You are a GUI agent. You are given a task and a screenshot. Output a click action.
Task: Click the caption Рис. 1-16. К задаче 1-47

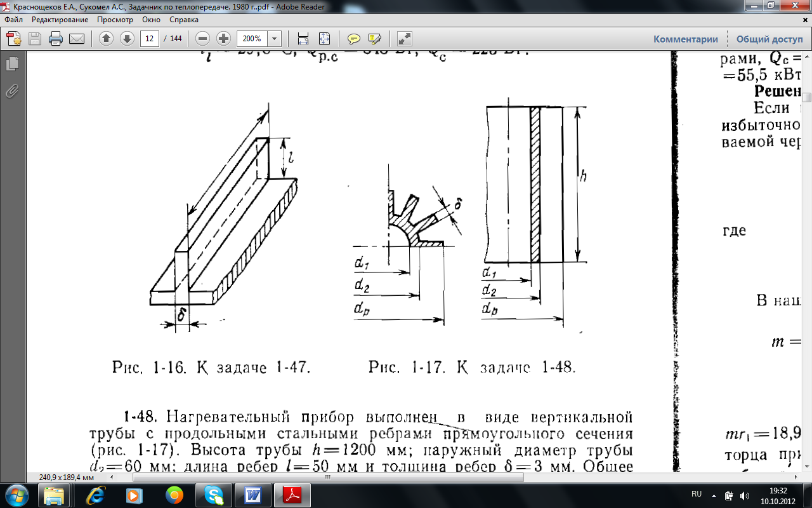tap(211, 367)
